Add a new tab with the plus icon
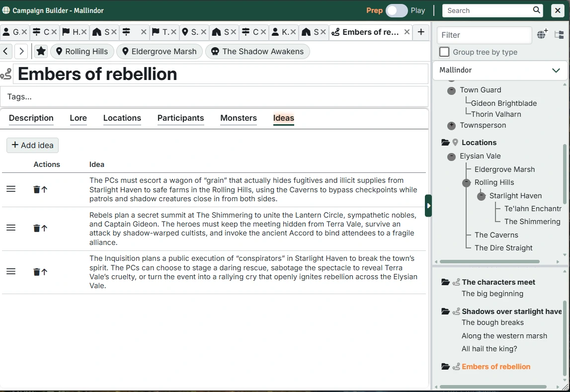570x392 pixels. click(421, 32)
